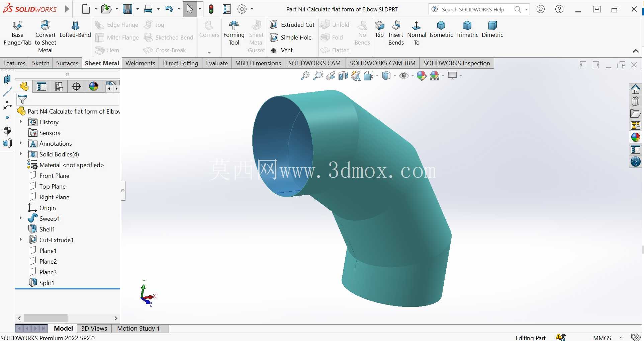Open the Features tab

[14, 63]
